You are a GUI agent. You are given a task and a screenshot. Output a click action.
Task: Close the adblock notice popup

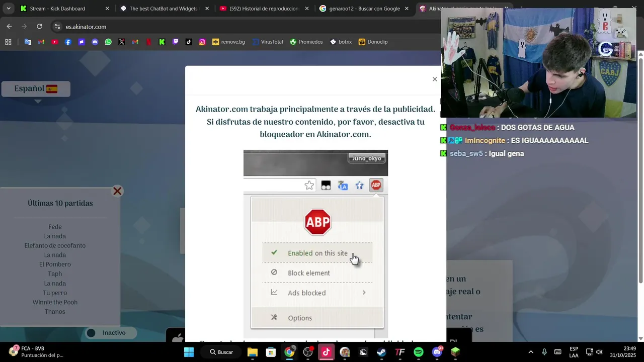pyautogui.click(x=435, y=79)
